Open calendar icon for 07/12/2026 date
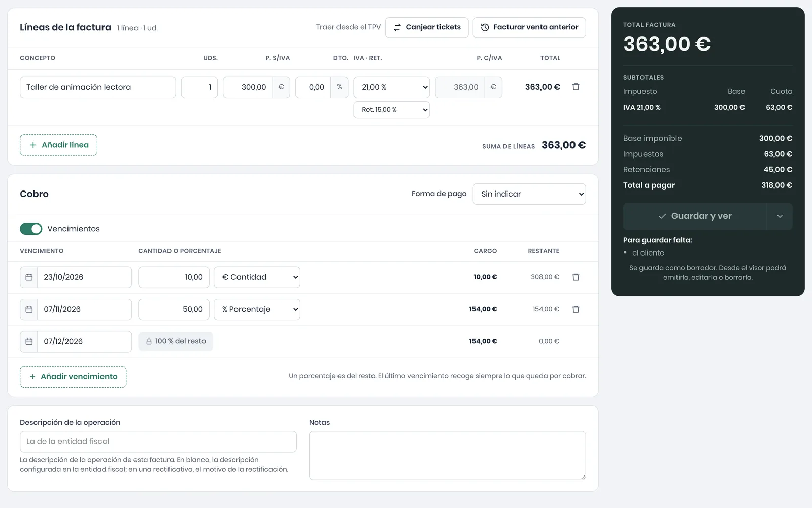The height and width of the screenshot is (508, 812). pyautogui.click(x=29, y=341)
